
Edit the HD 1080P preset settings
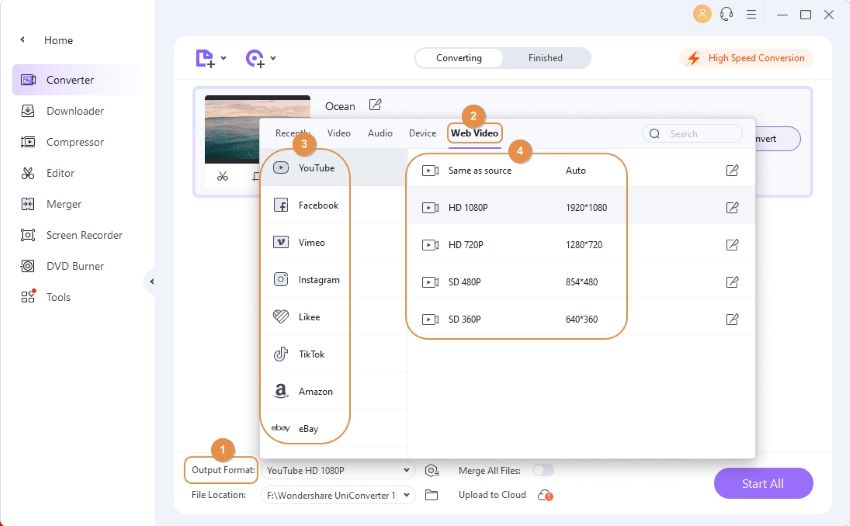pyautogui.click(x=732, y=208)
